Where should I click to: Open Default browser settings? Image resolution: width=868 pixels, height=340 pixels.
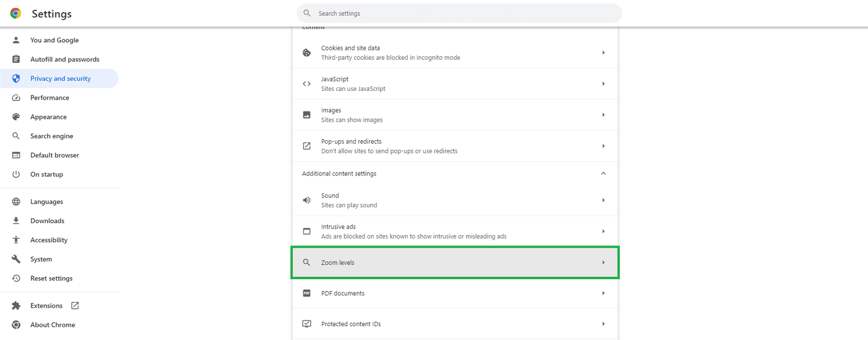[x=54, y=155]
